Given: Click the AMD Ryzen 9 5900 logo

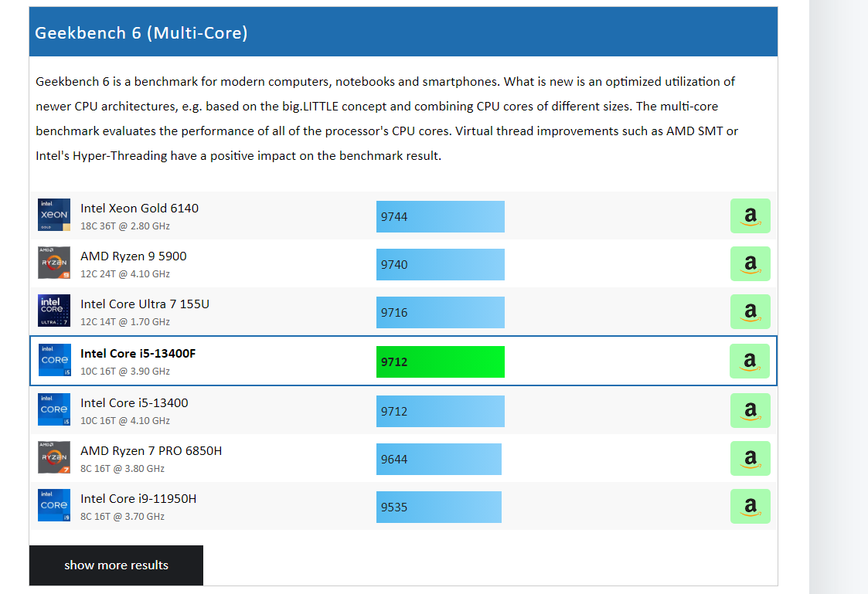Looking at the screenshot, I should pos(54,263).
